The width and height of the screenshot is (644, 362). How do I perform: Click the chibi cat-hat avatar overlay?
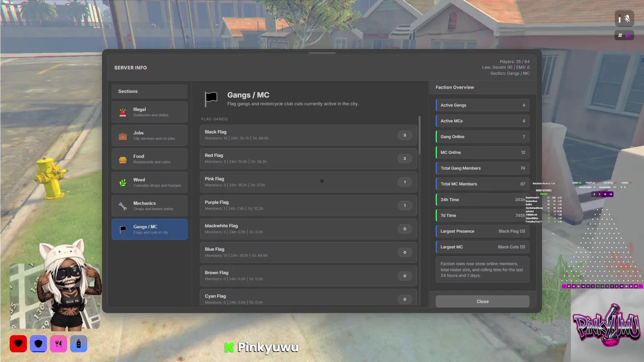68,284
